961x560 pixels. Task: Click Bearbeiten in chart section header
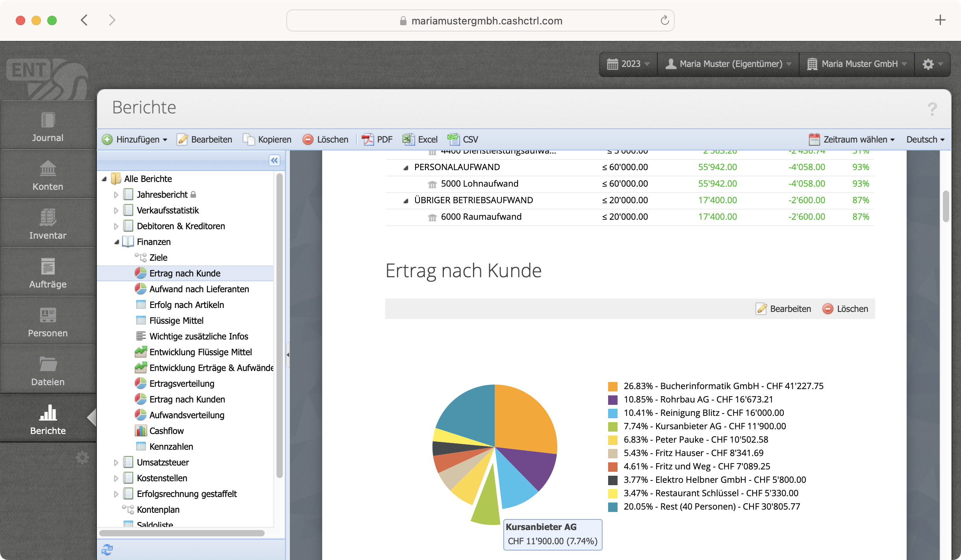pyautogui.click(x=783, y=309)
